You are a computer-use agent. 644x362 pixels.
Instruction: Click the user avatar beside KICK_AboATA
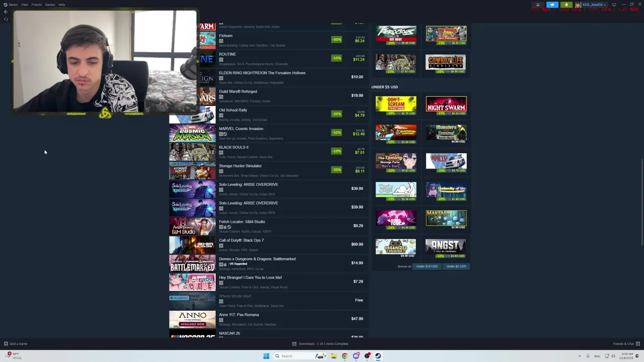(578, 5)
